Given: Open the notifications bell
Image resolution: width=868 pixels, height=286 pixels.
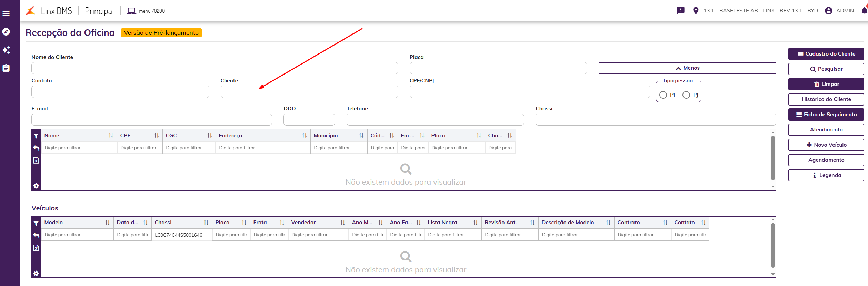Looking at the screenshot, I should pyautogui.click(x=864, y=11).
